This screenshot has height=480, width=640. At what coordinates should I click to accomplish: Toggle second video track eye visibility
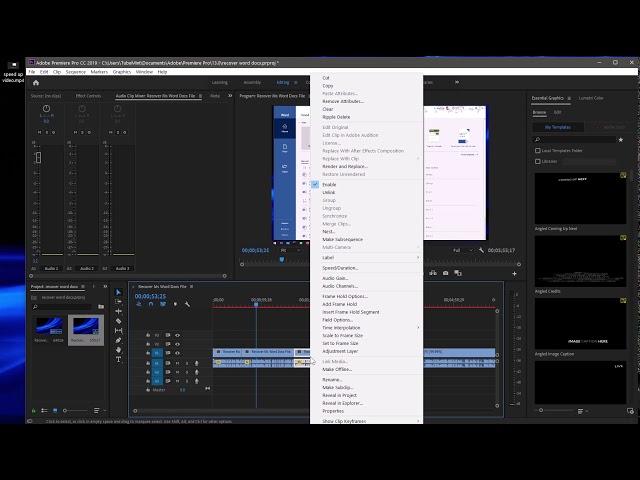coord(178,344)
